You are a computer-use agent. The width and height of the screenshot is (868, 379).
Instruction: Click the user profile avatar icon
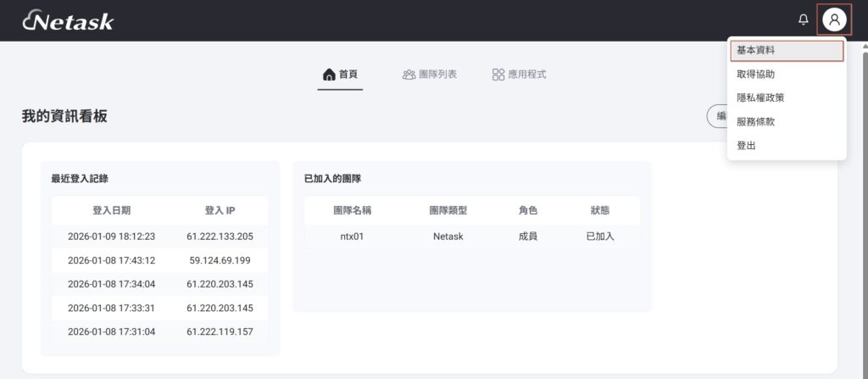(x=834, y=20)
